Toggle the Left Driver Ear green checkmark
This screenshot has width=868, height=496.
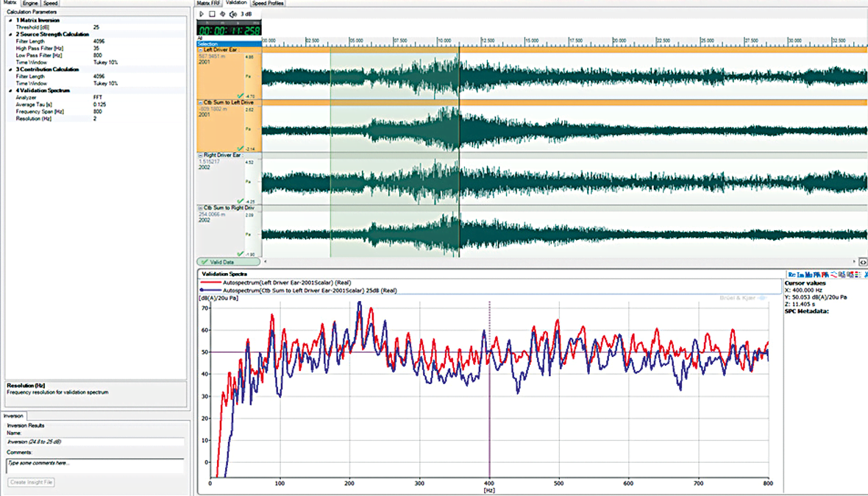(241, 95)
